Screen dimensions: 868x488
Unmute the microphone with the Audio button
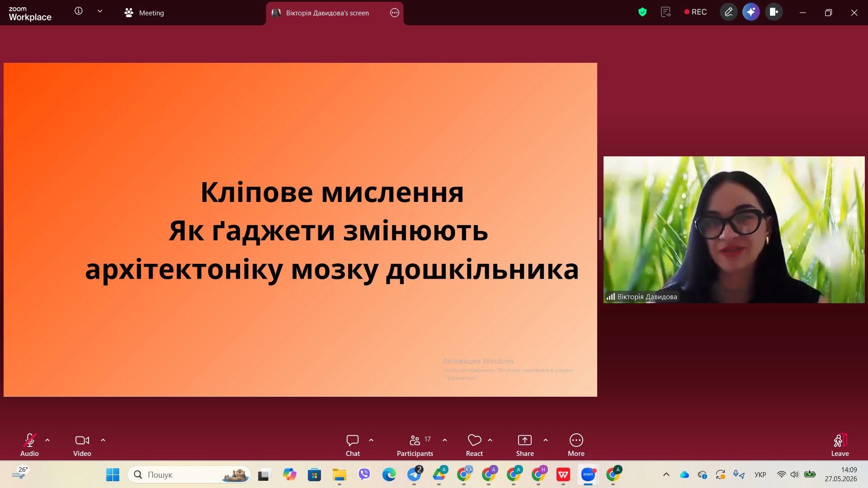pos(29,445)
